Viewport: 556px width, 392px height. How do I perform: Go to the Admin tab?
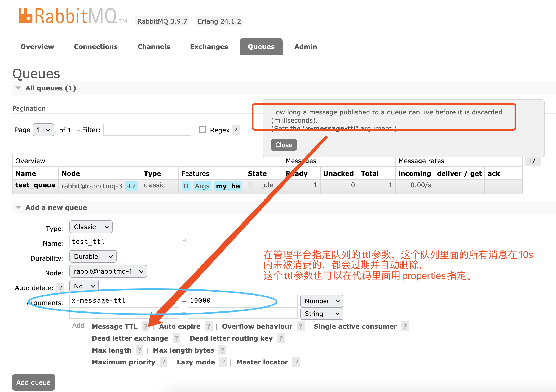[306, 47]
